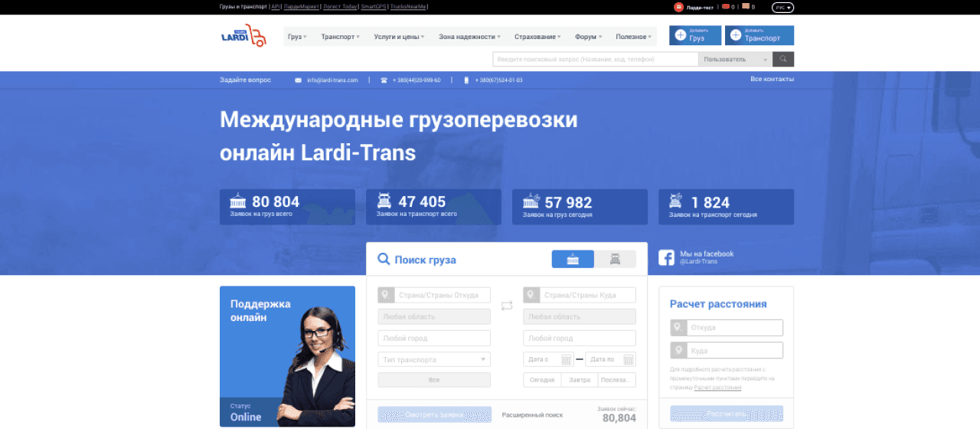Select the Сегодня date option
The image size is (980, 429).
542,380
